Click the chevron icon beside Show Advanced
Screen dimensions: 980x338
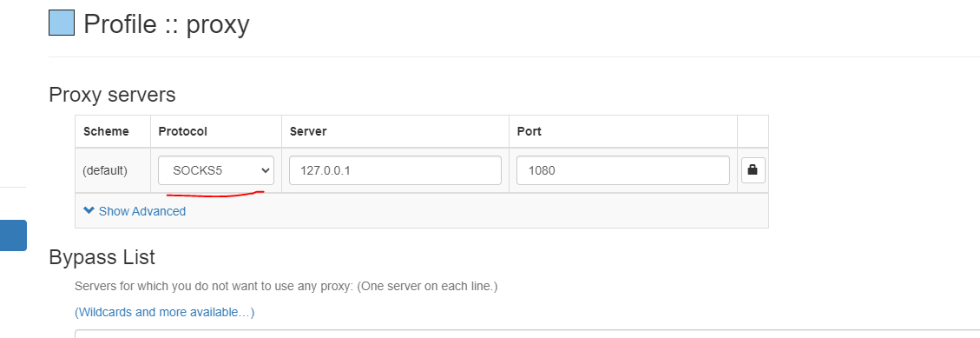89,211
